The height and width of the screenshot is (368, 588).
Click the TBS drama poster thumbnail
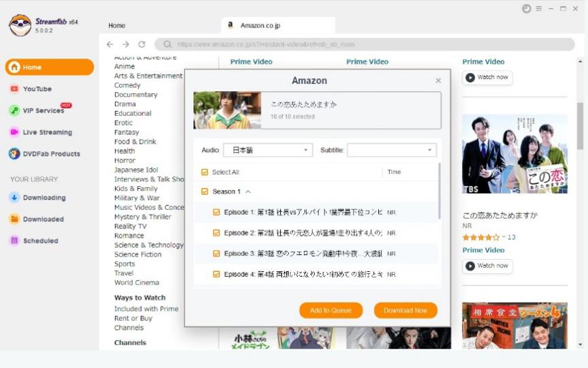click(514, 154)
